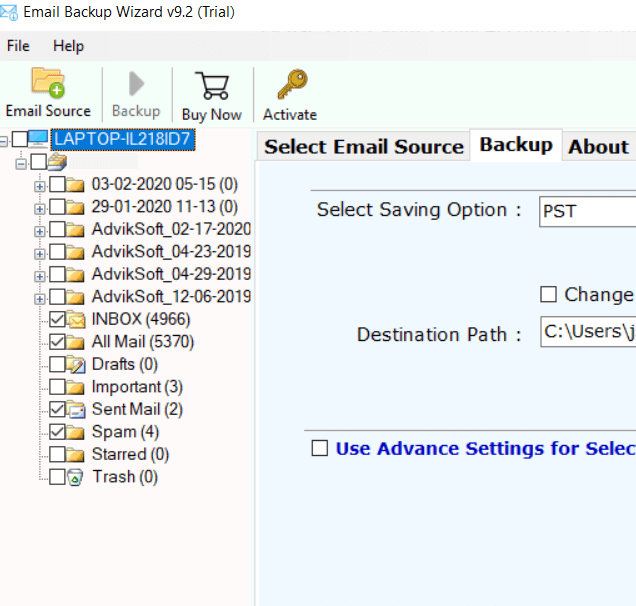636x606 pixels.
Task: Click the Starred folder icon
Action: [x=75, y=455]
